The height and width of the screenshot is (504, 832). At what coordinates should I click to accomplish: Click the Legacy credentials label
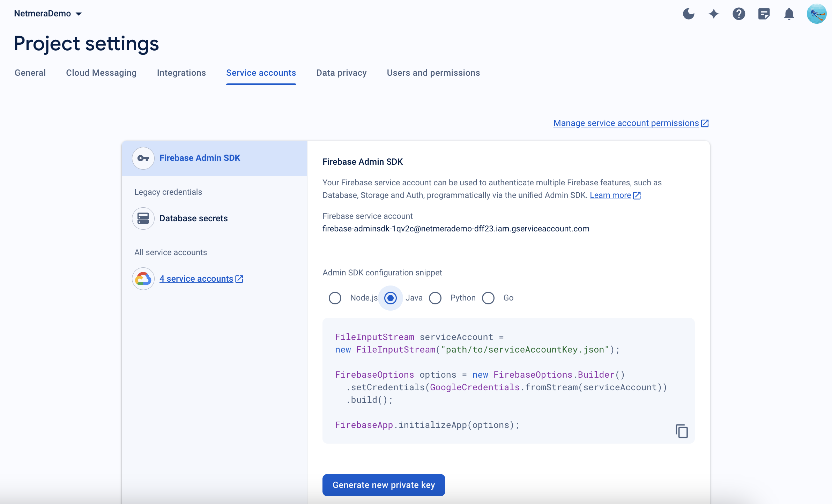coord(168,192)
